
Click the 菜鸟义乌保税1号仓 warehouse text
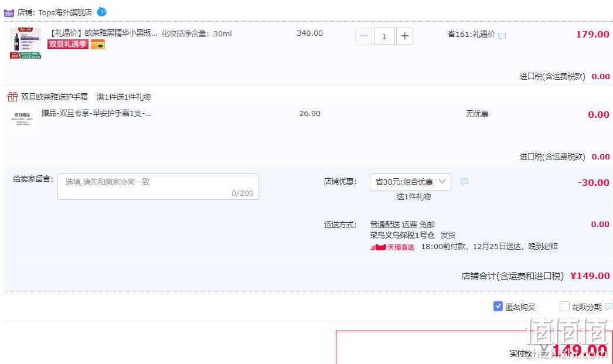(402, 235)
